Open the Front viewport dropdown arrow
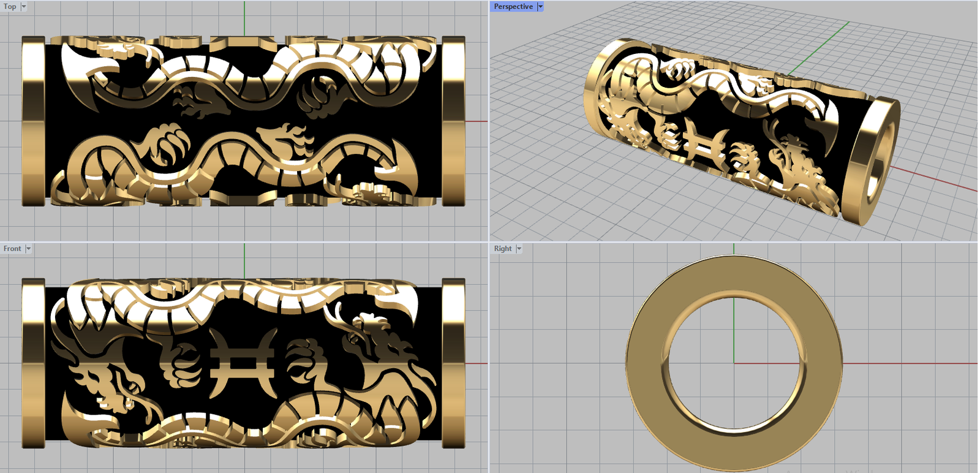 click(28, 249)
